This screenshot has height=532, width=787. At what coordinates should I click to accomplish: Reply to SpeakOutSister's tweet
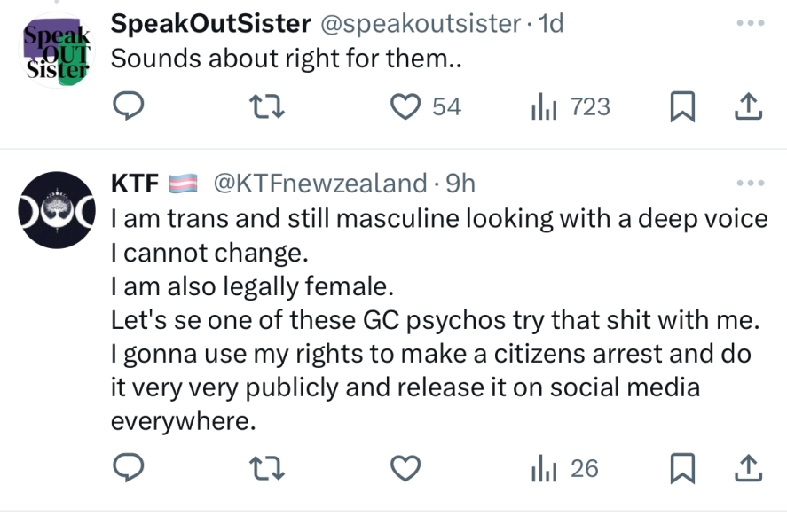point(130,106)
